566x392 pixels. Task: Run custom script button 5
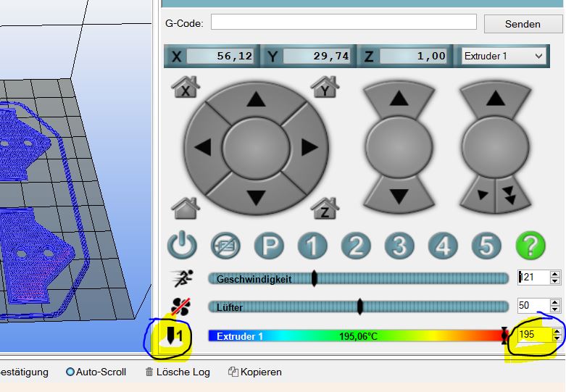(486, 246)
